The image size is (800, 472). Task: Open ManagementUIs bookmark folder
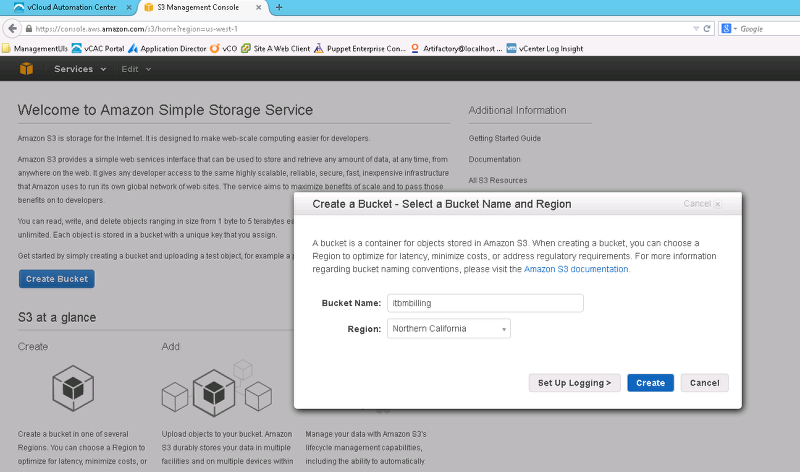[35, 48]
